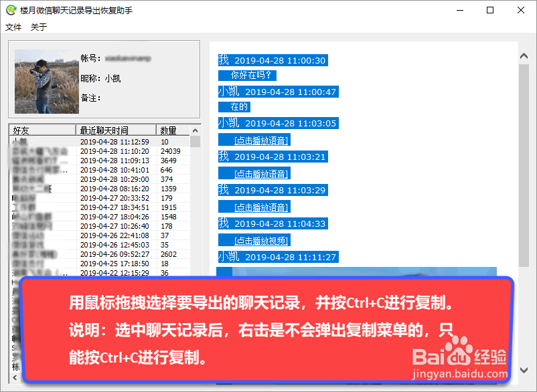Click the header 小凯 2019-04-28 11:11:27
The height and width of the screenshot is (392, 537).
[279, 257]
